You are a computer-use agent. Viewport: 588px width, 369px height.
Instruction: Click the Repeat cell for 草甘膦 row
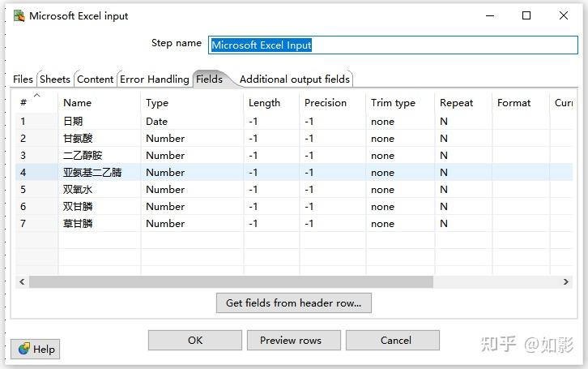(x=463, y=223)
